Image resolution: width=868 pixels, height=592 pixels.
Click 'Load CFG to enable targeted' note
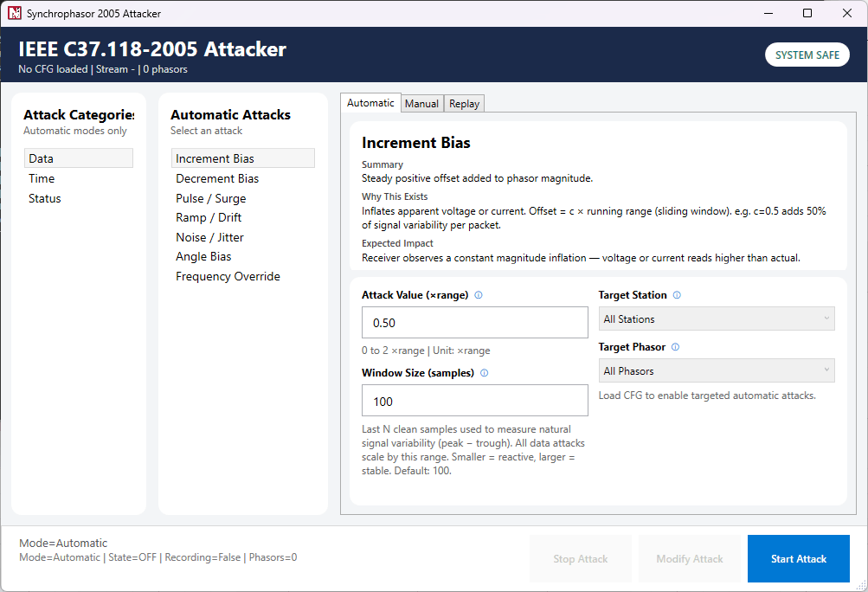pyautogui.click(x=707, y=396)
